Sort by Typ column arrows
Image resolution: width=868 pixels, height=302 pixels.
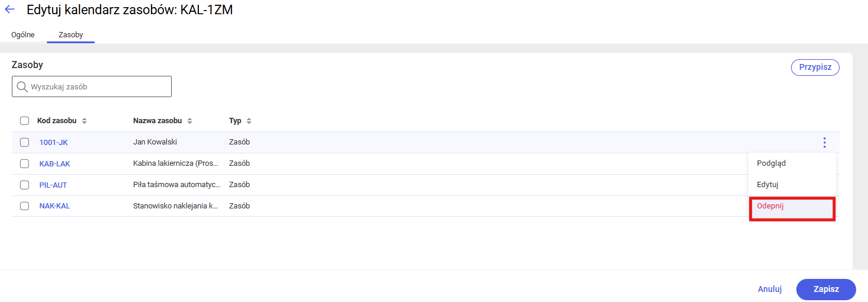point(249,121)
